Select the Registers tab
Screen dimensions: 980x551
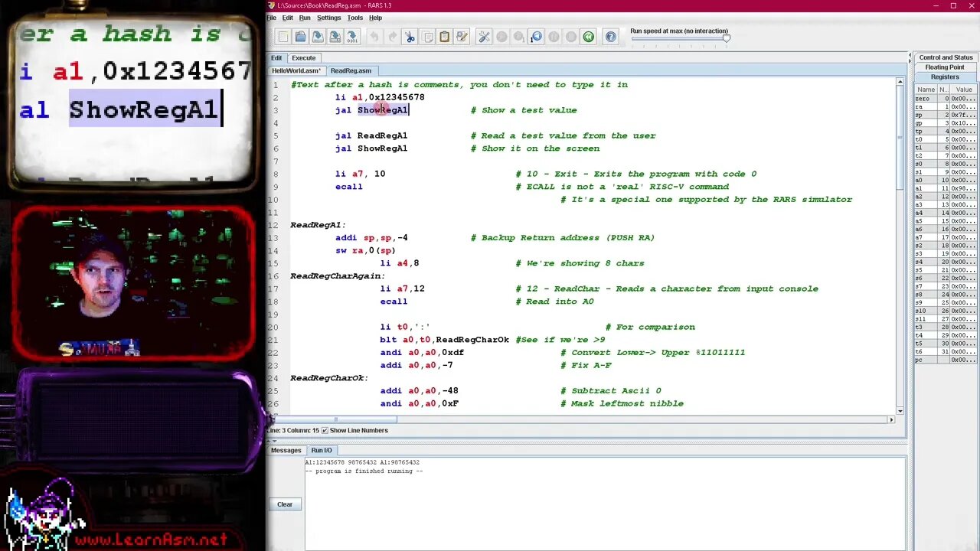pyautogui.click(x=946, y=77)
